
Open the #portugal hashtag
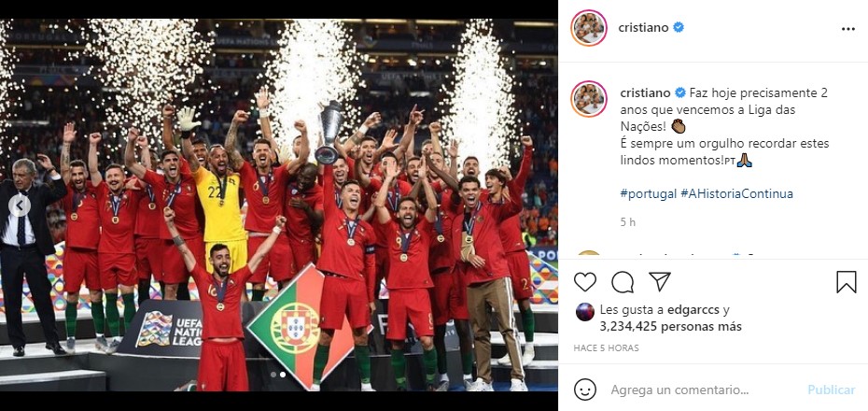point(649,194)
